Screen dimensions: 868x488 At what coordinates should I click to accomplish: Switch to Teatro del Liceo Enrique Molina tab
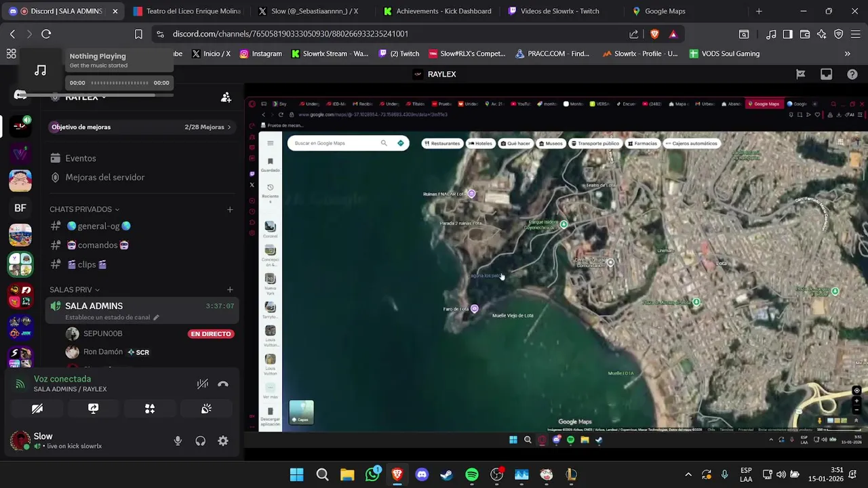pos(186,12)
